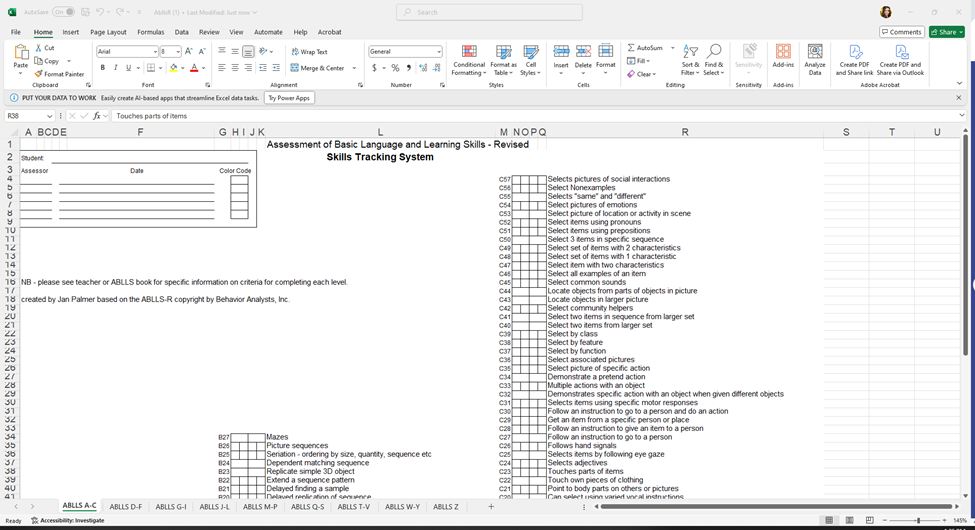Dismiss the Power Apps notification bar

click(x=958, y=98)
